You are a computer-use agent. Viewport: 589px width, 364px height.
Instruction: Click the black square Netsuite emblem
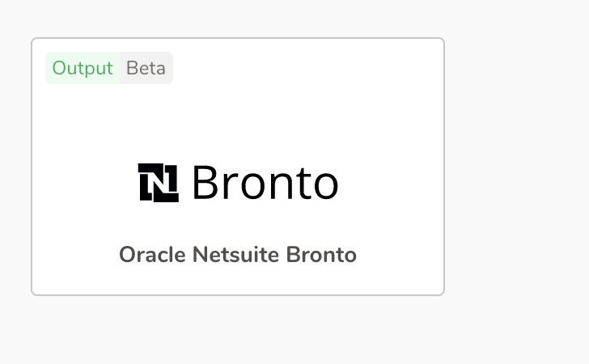pyautogui.click(x=158, y=182)
